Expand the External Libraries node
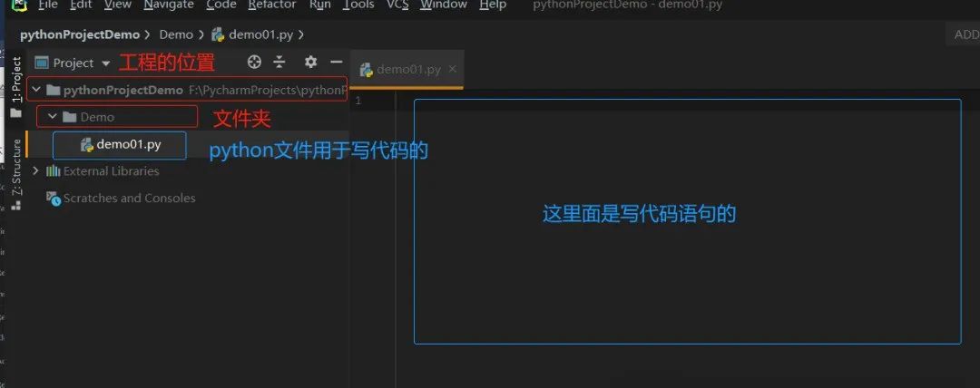The height and width of the screenshot is (388, 980). tap(35, 170)
